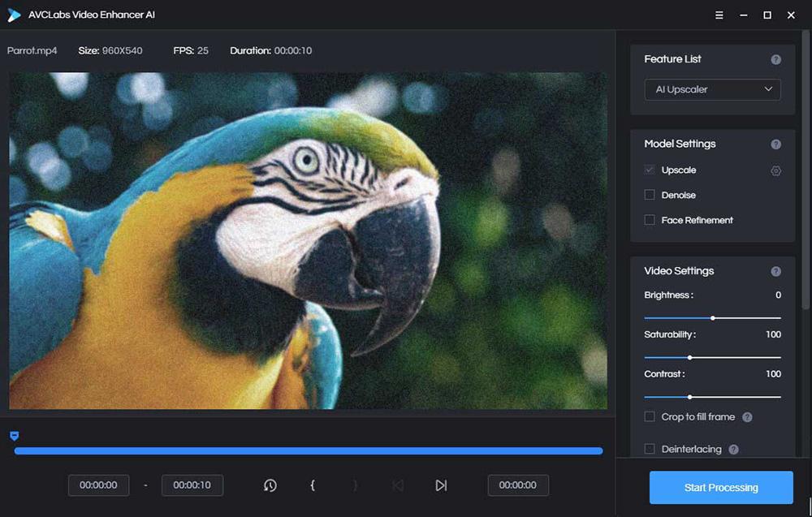812x517 pixels.
Task: Click the Deinterlacing help icon
Action: [x=734, y=449]
